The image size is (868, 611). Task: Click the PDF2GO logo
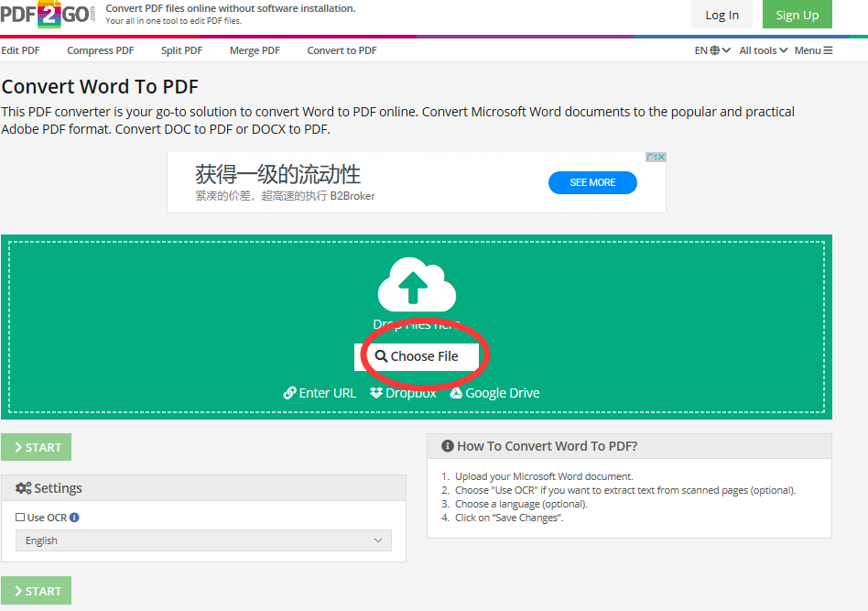[48, 15]
